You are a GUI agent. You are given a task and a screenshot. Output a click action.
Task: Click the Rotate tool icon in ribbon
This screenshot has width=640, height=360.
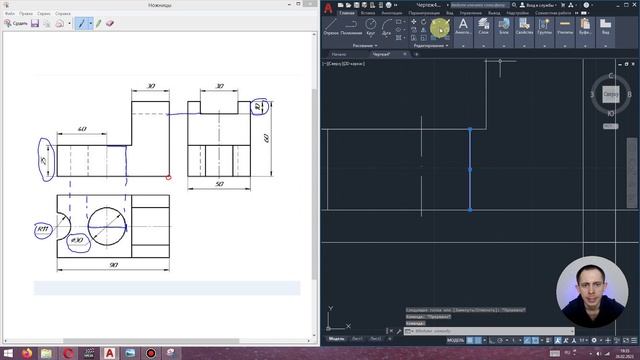tap(424, 22)
